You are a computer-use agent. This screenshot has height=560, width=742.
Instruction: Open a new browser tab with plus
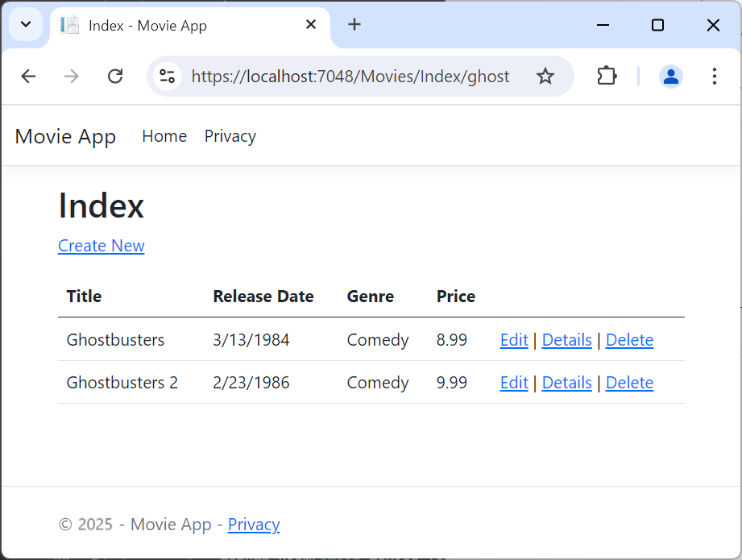point(354,24)
